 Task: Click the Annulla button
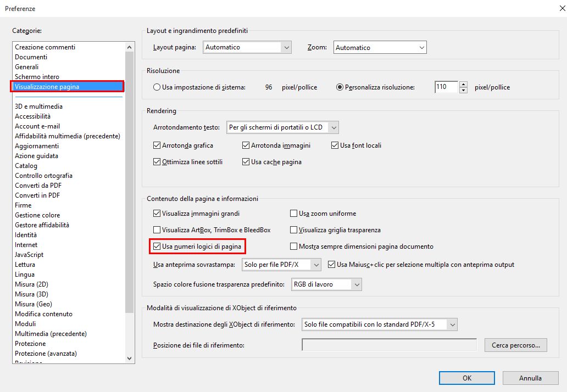pos(531,378)
